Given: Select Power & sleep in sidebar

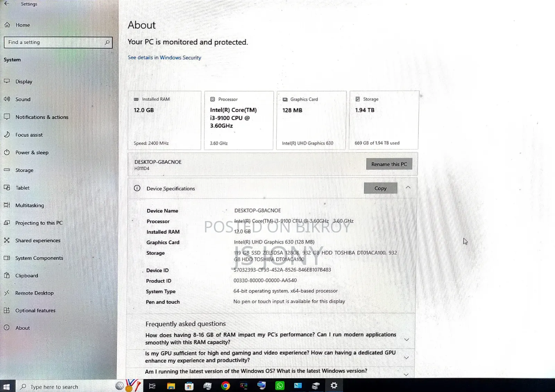Looking at the screenshot, I should click(32, 153).
